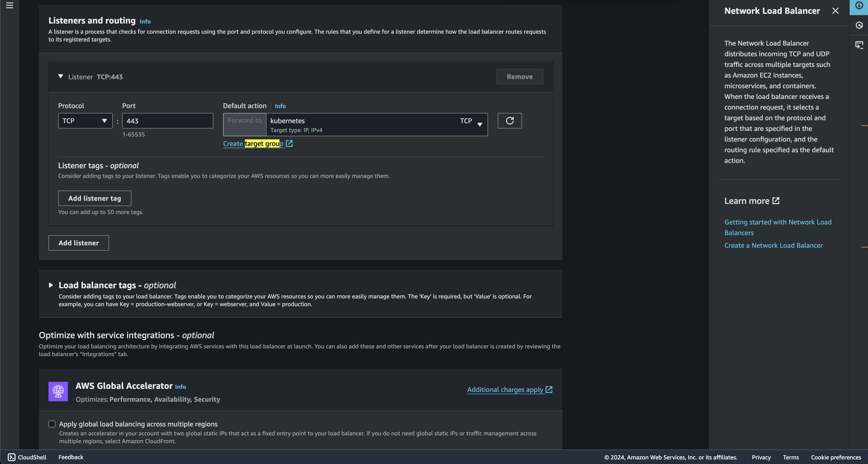Click the Learn more external link icon
This screenshot has width=868, height=464.
click(776, 201)
